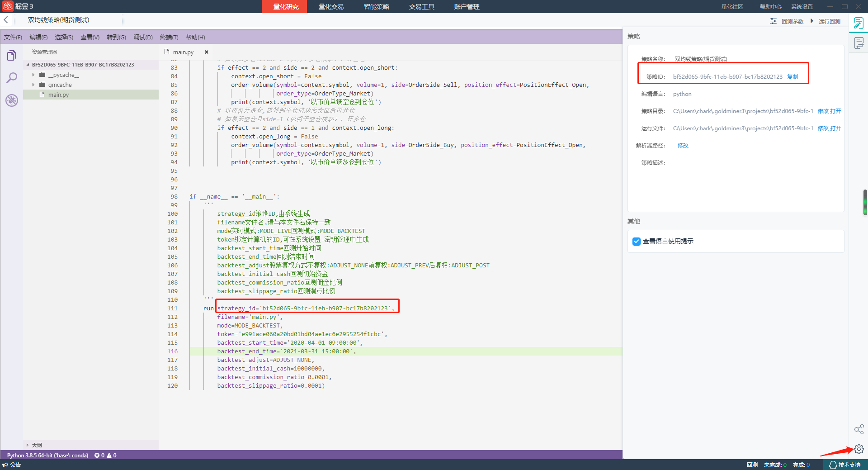Click the 未完成 count in bottom bar
Screen dimensions: 868x470
775,465
